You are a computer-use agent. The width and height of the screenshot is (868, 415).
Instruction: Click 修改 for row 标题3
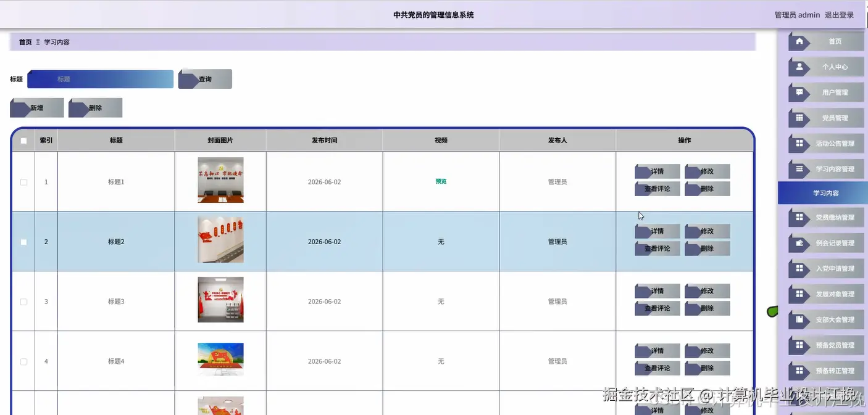click(707, 291)
